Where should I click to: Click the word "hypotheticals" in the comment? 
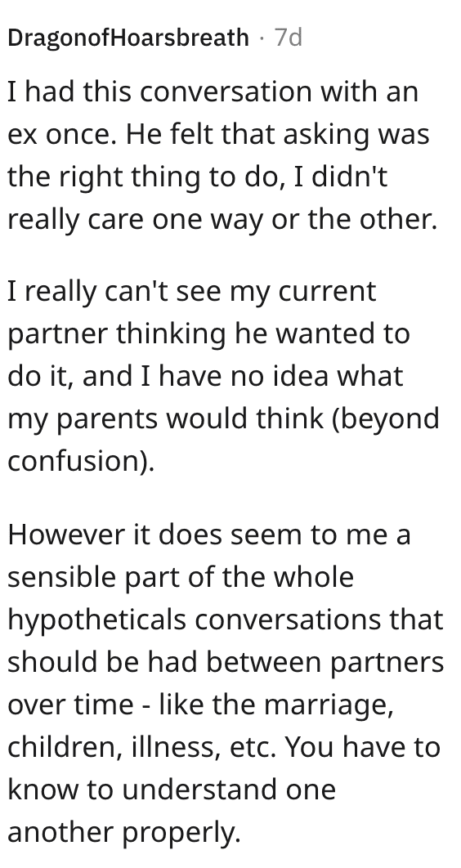(x=96, y=620)
